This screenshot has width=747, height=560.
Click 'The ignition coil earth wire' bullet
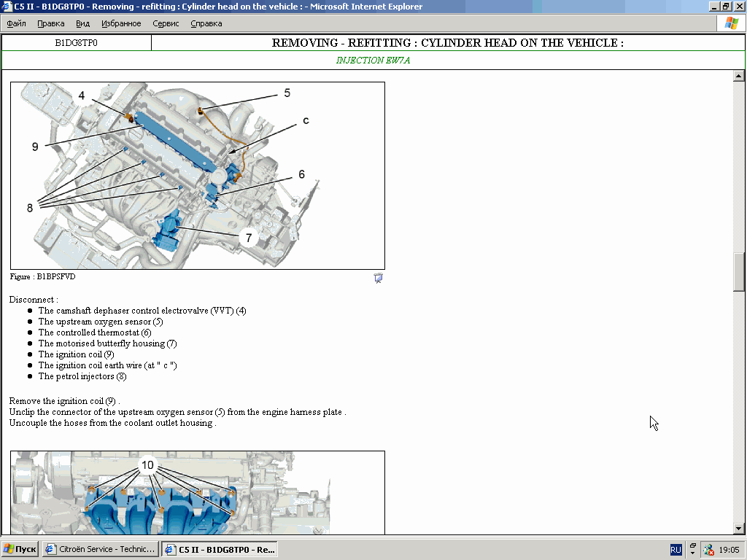(x=108, y=365)
